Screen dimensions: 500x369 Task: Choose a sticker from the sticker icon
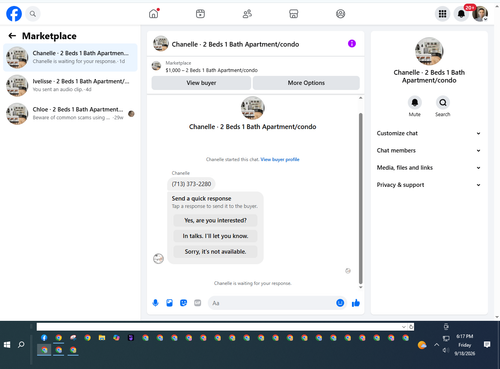click(x=183, y=303)
